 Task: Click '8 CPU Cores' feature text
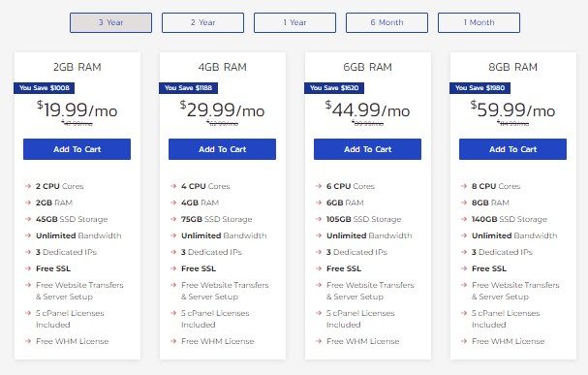click(x=496, y=186)
